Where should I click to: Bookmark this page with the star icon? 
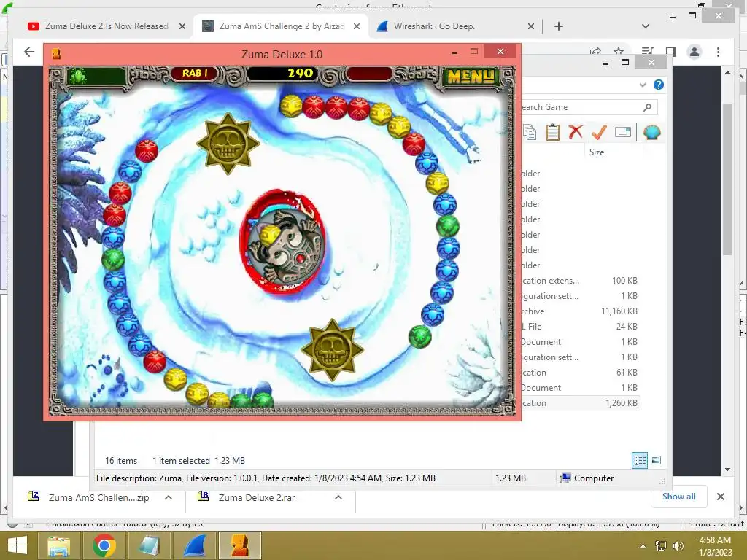[x=619, y=52]
